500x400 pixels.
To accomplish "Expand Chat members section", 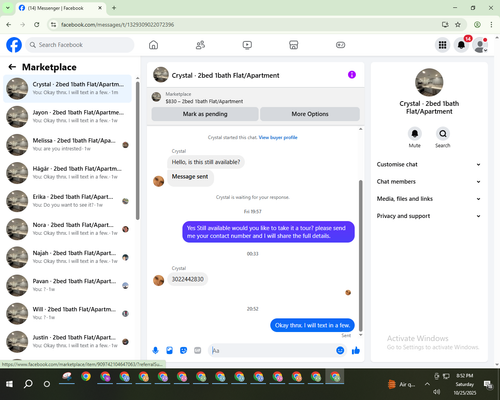I will coord(429,182).
